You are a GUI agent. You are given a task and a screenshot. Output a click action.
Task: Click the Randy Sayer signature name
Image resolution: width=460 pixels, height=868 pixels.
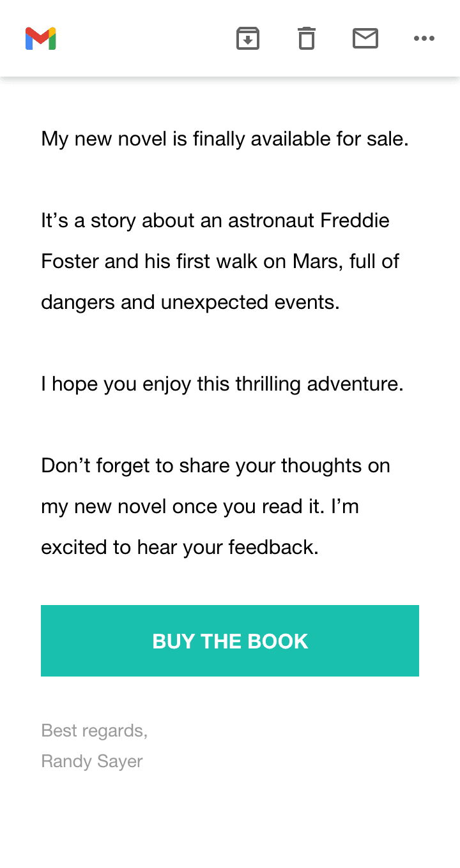tap(92, 761)
